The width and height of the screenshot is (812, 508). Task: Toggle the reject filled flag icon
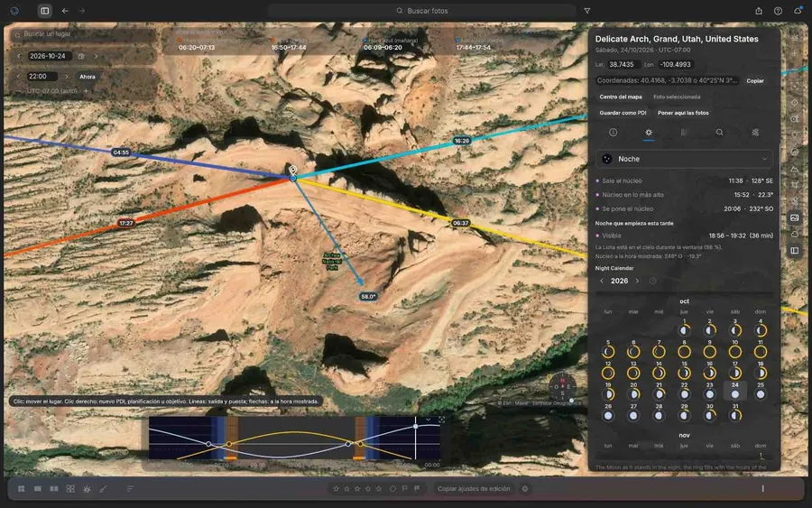pyautogui.click(x=417, y=488)
